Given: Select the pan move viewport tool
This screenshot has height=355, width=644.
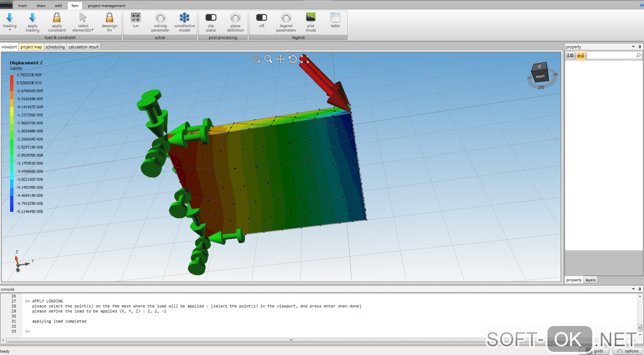Looking at the screenshot, I should click(280, 59).
